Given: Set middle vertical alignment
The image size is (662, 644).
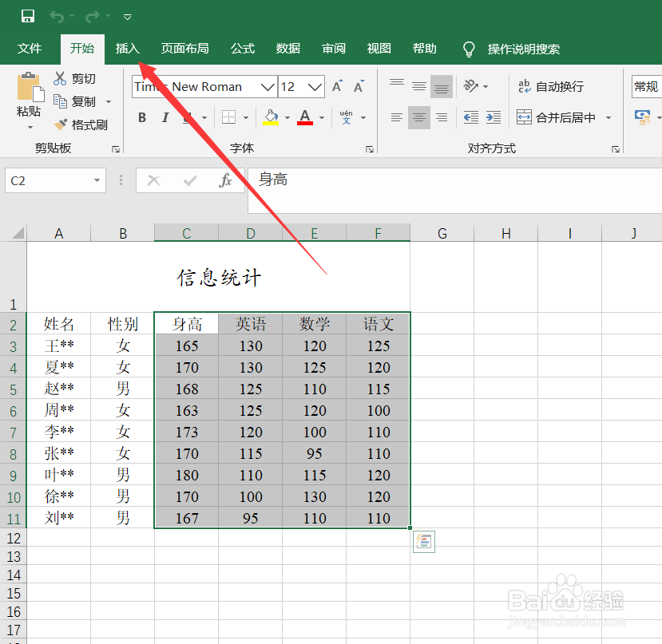Looking at the screenshot, I should (x=418, y=86).
